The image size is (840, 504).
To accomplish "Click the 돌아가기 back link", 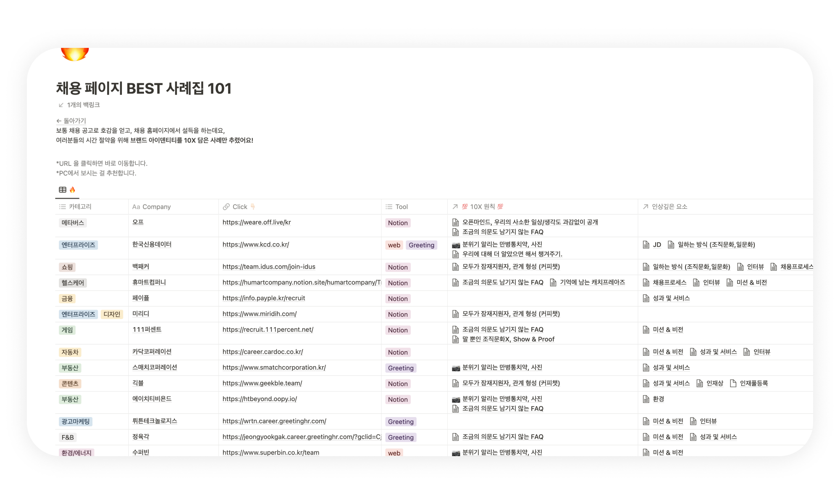I will (x=71, y=121).
